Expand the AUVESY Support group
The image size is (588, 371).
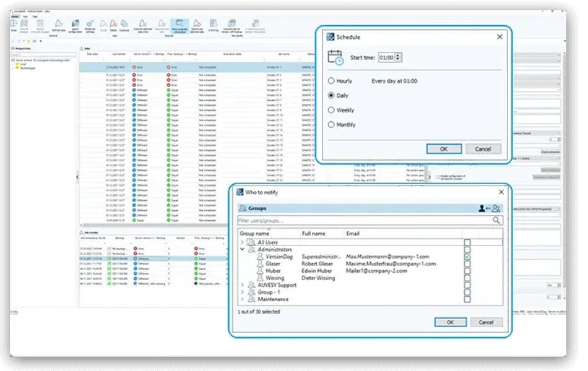(243, 285)
